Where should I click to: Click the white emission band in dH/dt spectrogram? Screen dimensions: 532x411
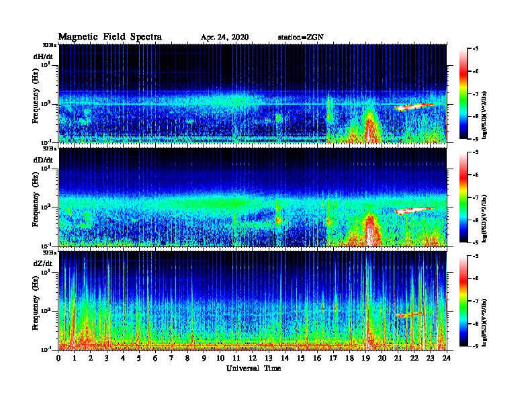[x=414, y=107]
